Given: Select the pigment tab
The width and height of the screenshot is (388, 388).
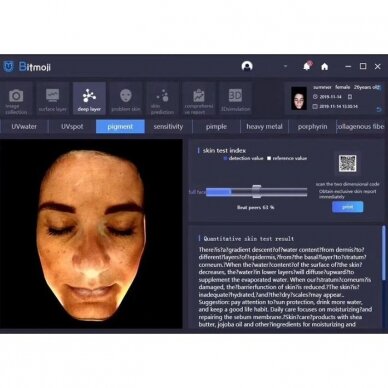Looking at the screenshot, I should 120,127.
